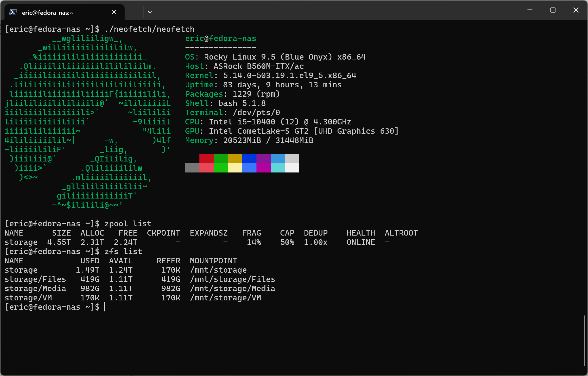The image size is (588, 376).
Task: Click the './neofetch/neofetch' command text
Action: click(x=149, y=29)
